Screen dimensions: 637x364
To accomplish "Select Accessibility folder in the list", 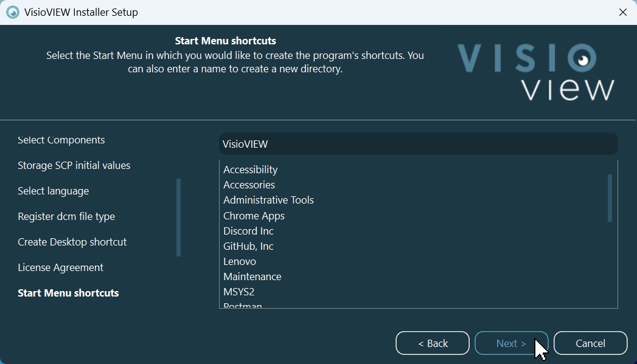I will [250, 170].
